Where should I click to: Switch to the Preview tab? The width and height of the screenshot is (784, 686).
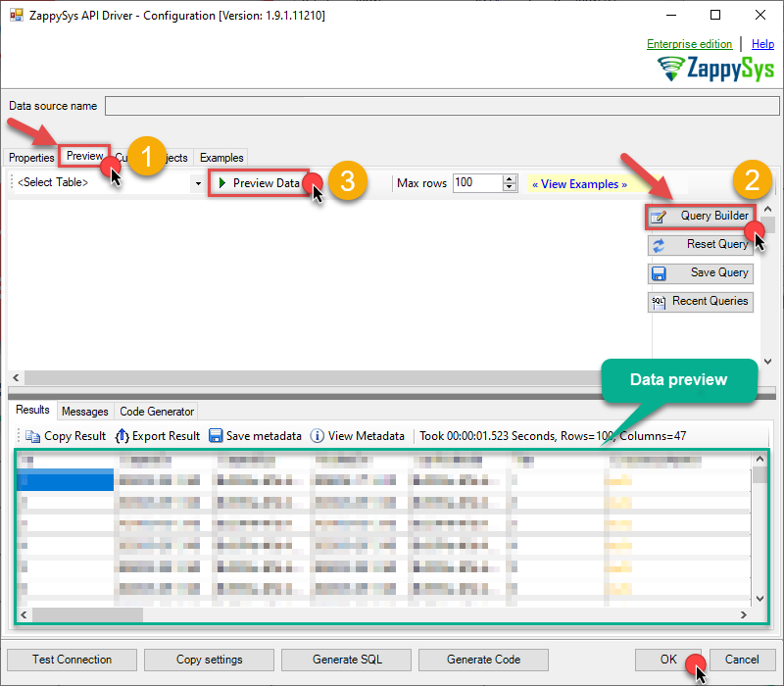point(84,156)
